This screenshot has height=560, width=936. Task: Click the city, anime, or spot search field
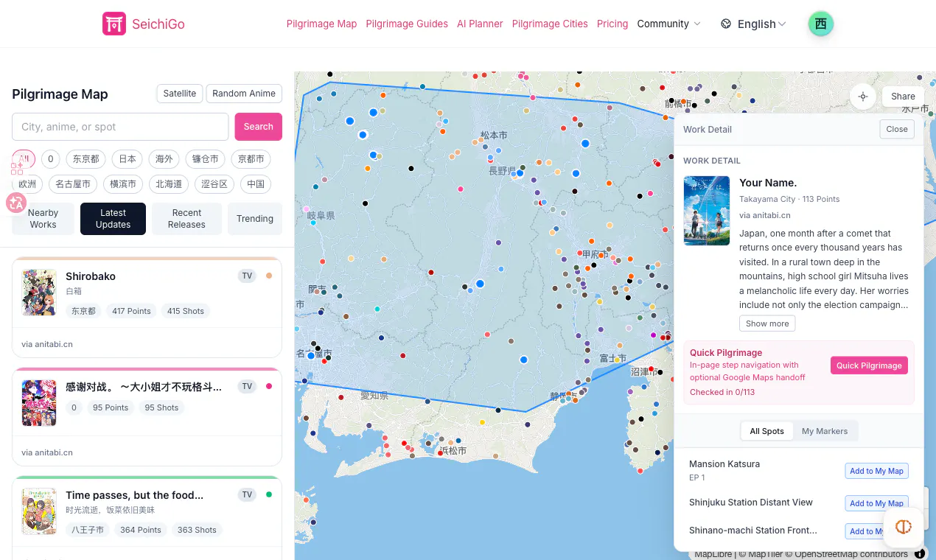pos(120,127)
